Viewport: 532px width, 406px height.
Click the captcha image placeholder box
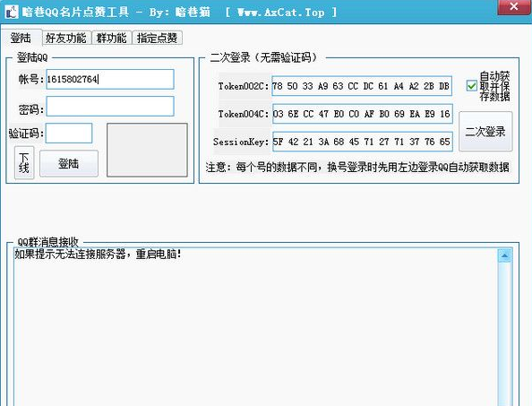click(147, 150)
